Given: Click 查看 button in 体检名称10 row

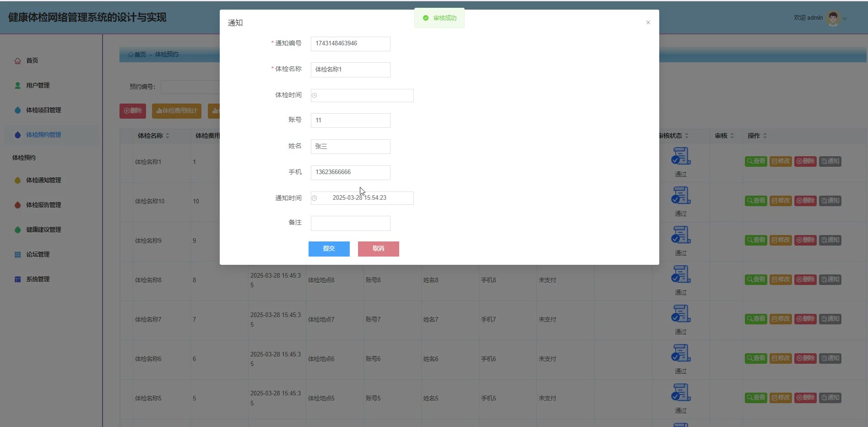Looking at the screenshot, I should [756, 201].
